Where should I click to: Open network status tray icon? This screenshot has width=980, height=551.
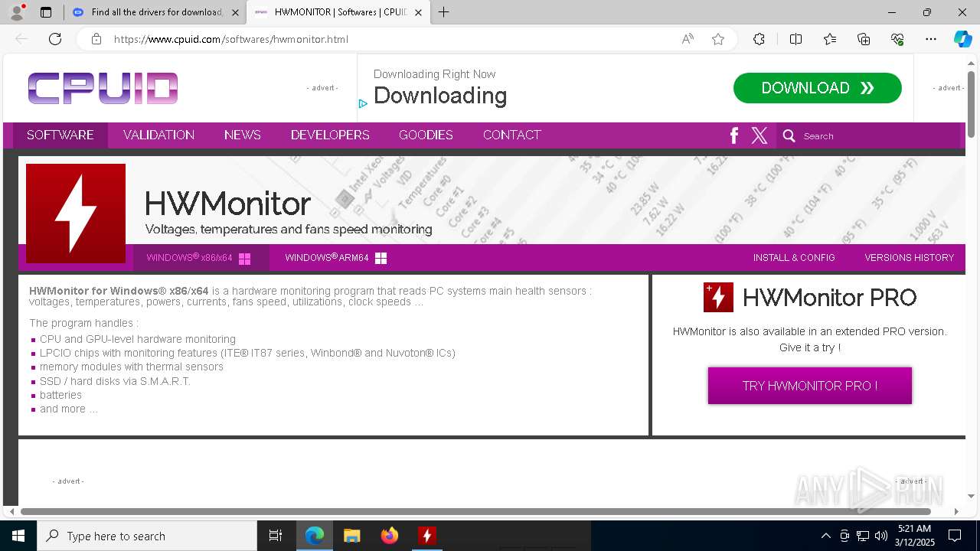coord(862,536)
